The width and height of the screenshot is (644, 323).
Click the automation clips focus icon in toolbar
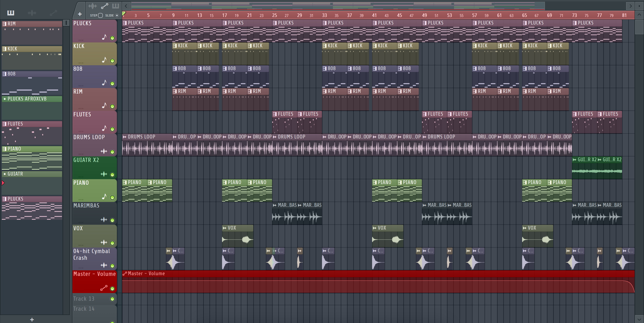(x=104, y=6)
